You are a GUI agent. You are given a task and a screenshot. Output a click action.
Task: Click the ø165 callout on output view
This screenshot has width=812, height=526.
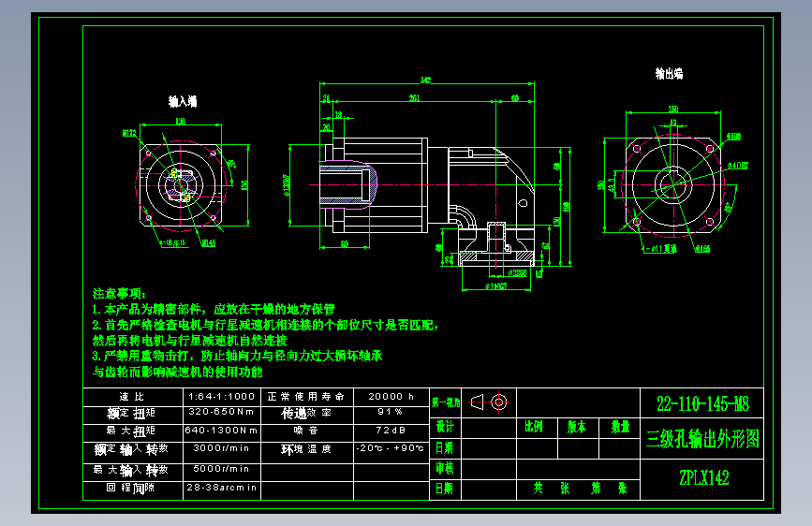tap(702, 249)
